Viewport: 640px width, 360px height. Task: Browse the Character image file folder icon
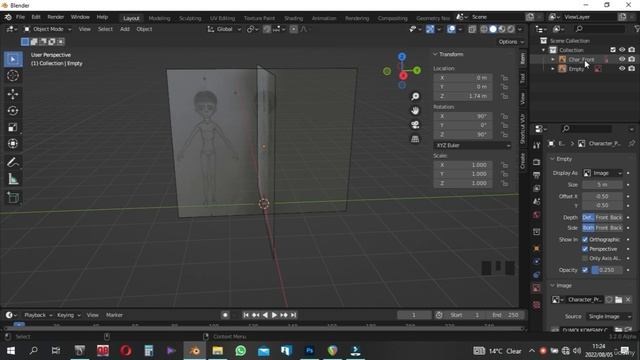619,300
